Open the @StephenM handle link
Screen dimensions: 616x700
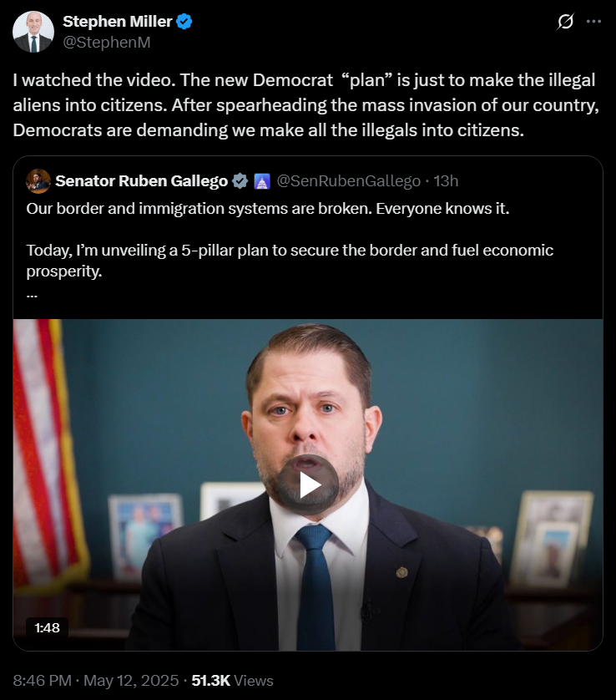(x=107, y=42)
